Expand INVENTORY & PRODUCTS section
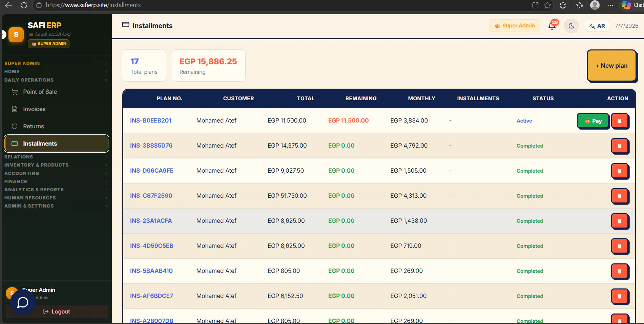644x324 pixels. pos(56,165)
